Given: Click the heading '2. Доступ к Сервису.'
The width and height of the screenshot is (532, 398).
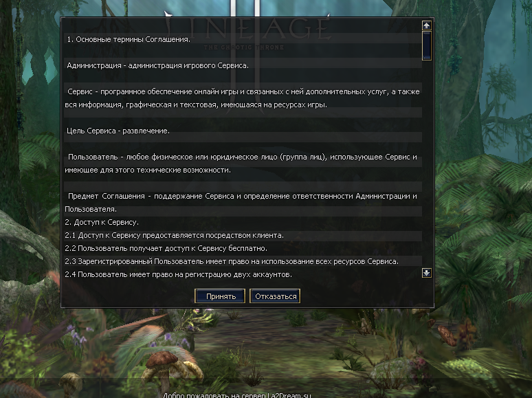Looking at the screenshot, I should 102,222.
